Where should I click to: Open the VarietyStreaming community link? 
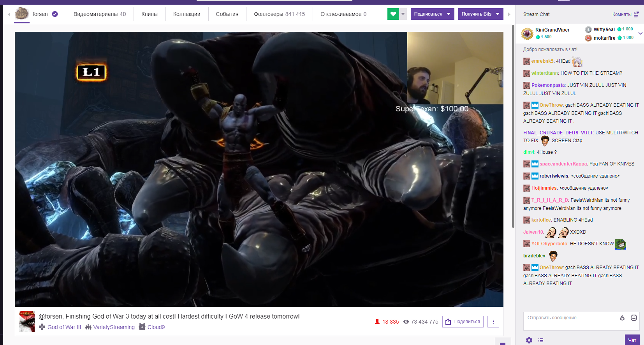pos(114,327)
